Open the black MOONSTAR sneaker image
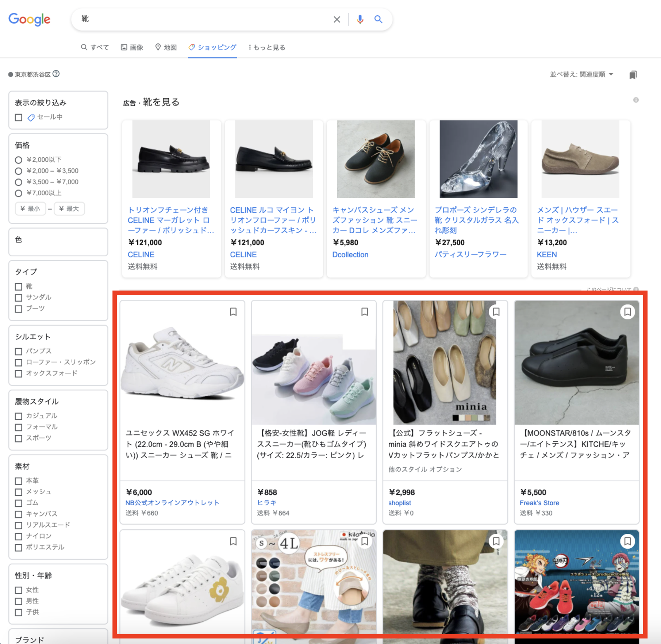This screenshot has height=644, width=661. [x=576, y=362]
